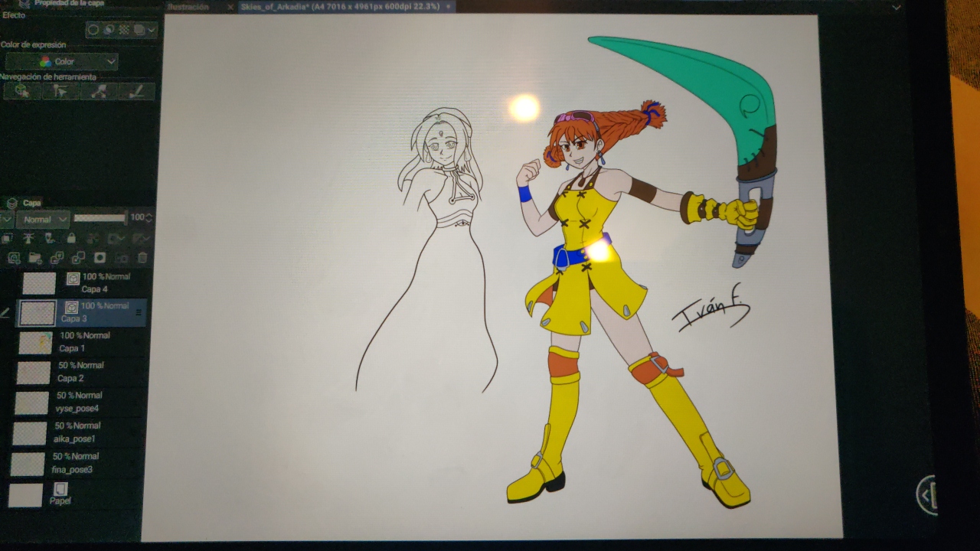Expand the Efecto options arrow
The width and height of the screenshot is (980, 551).
(152, 31)
